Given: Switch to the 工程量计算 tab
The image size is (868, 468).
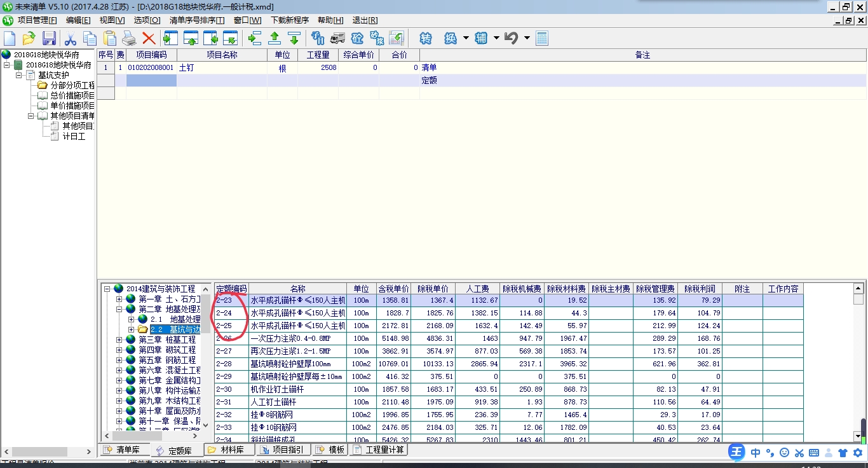Looking at the screenshot, I should tap(378, 450).
